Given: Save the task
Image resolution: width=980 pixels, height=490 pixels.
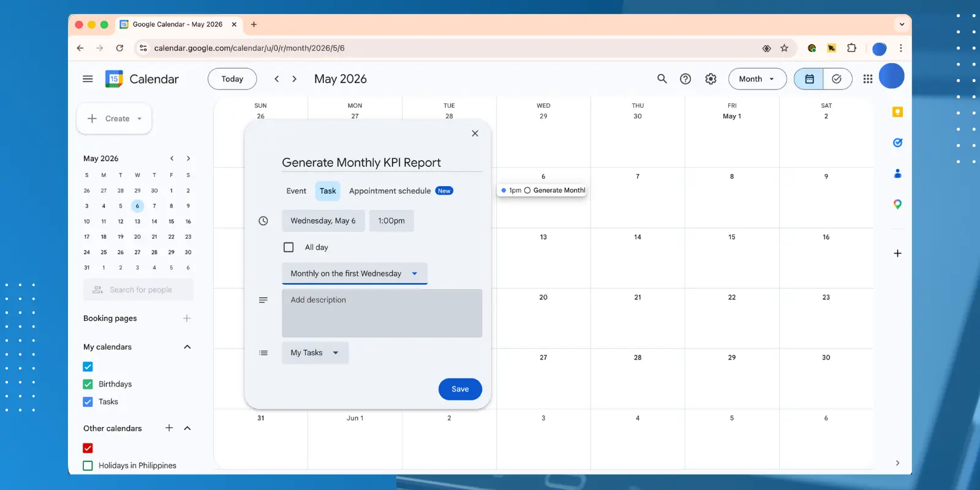Looking at the screenshot, I should point(460,389).
